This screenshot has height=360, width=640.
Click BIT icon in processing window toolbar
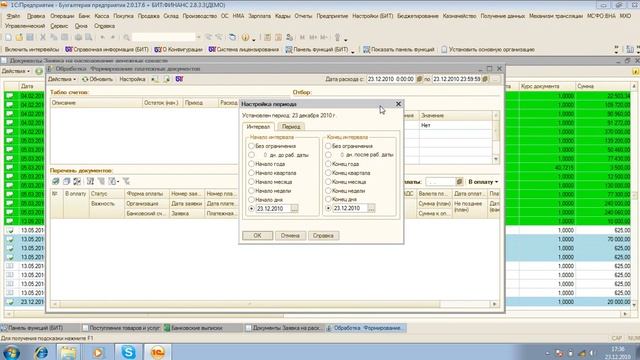pyautogui.click(x=179, y=79)
